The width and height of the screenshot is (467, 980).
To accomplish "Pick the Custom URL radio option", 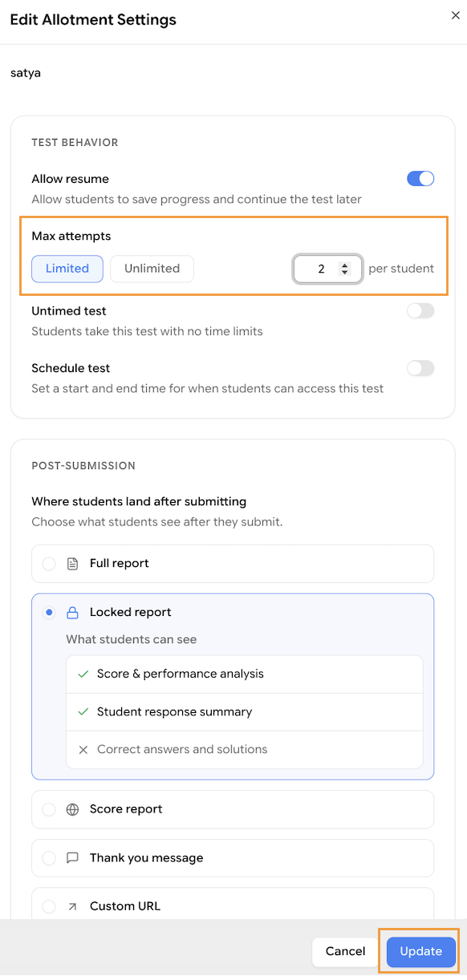I will (x=49, y=906).
